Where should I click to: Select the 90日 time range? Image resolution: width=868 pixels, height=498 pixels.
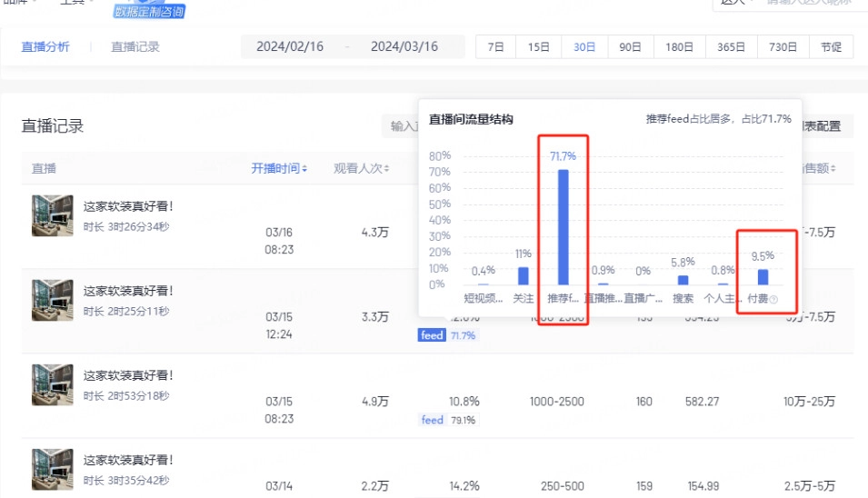[x=630, y=47]
